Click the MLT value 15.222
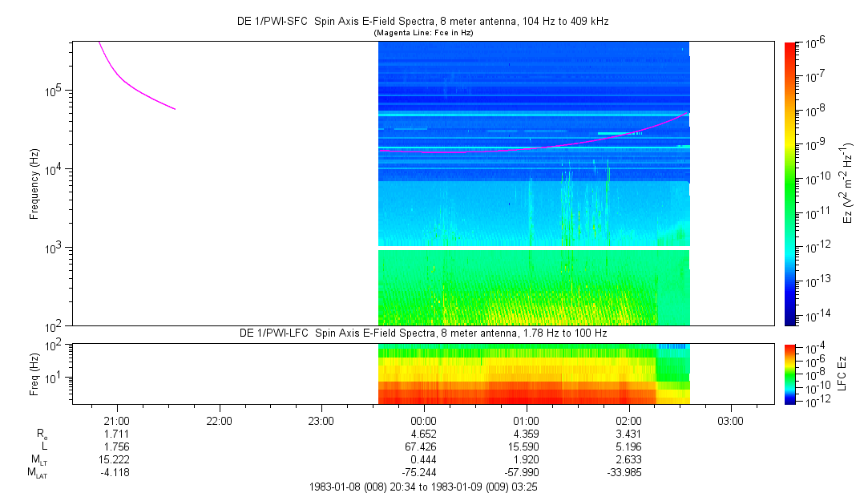Screen dimensions: 868x497 117,459
